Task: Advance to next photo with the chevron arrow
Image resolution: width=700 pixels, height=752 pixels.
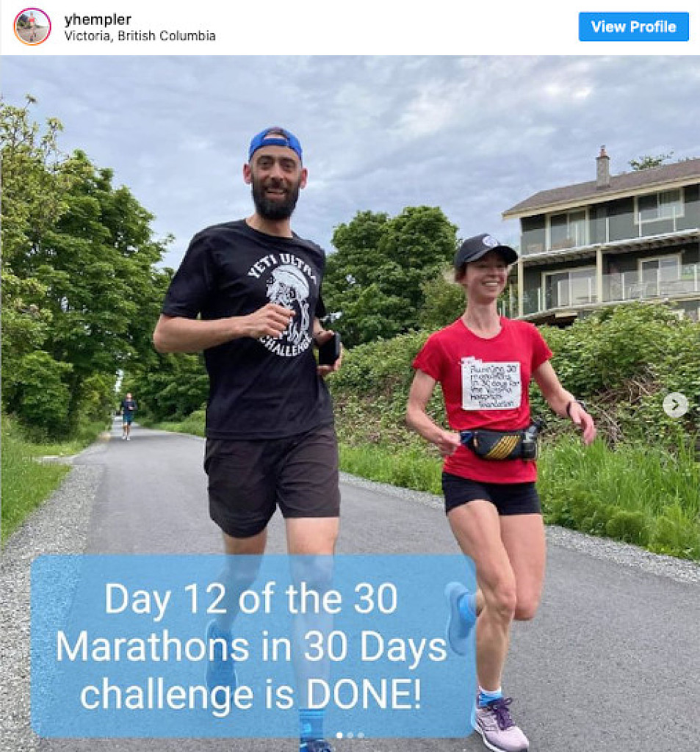Action: 675,405
